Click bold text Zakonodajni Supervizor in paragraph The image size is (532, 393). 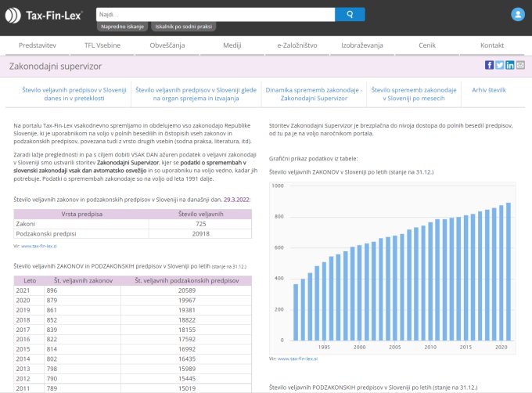click(128, 163)
